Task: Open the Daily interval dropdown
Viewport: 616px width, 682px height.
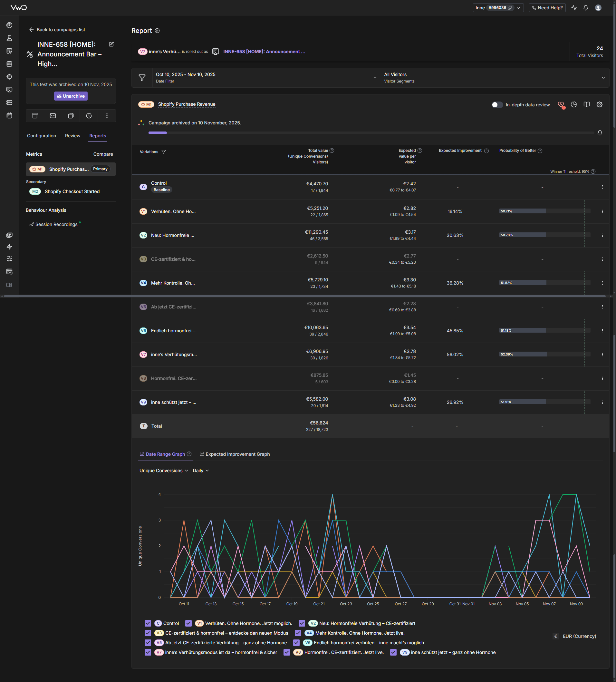Action: 200,471
